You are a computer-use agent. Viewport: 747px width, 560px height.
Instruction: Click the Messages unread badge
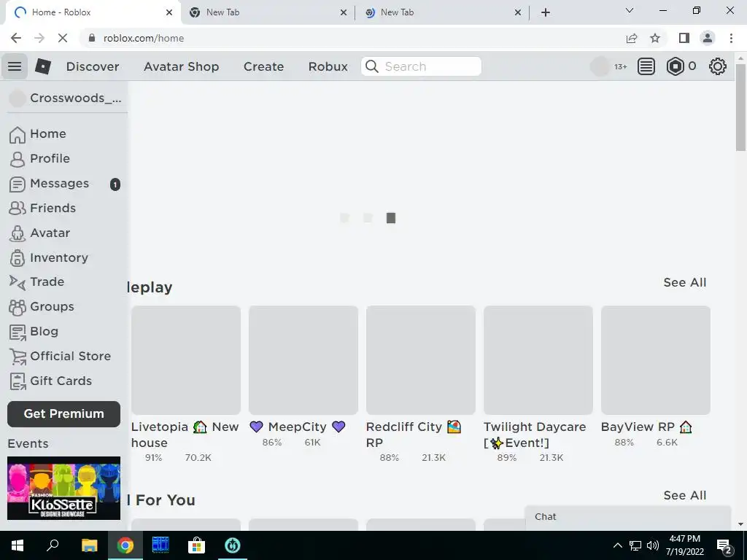(x=115, y=184)
